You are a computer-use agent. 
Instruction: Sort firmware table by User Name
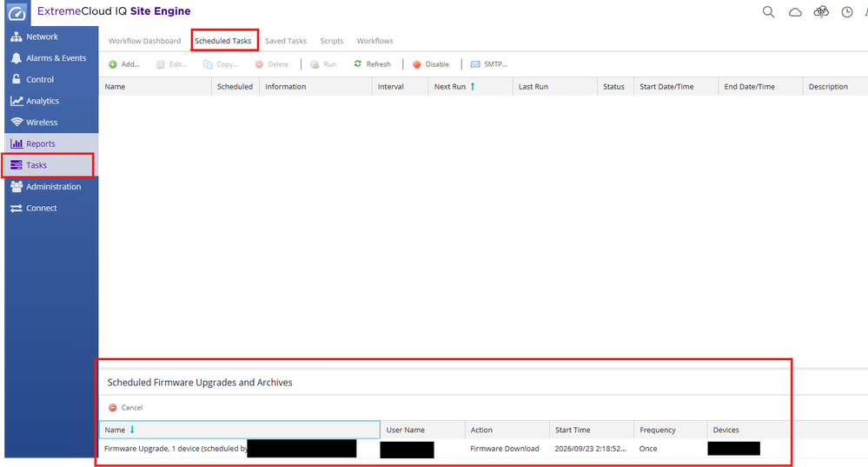(x=422, y=430)
